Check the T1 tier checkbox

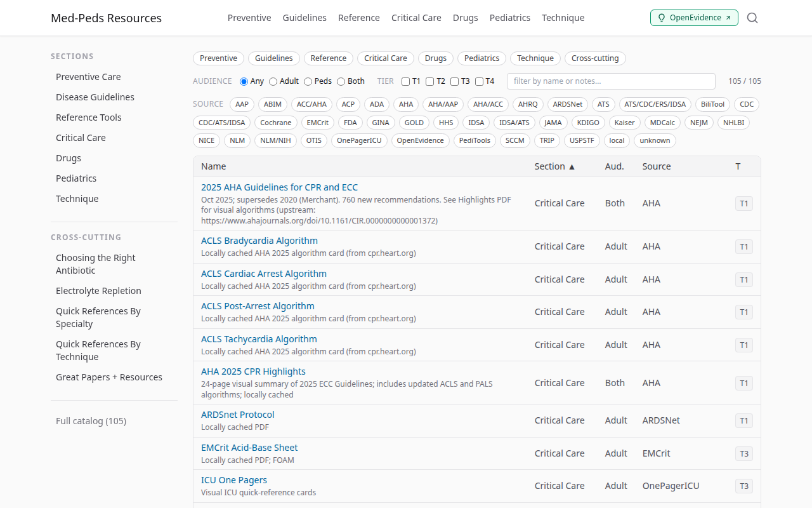tap(405, 81)
